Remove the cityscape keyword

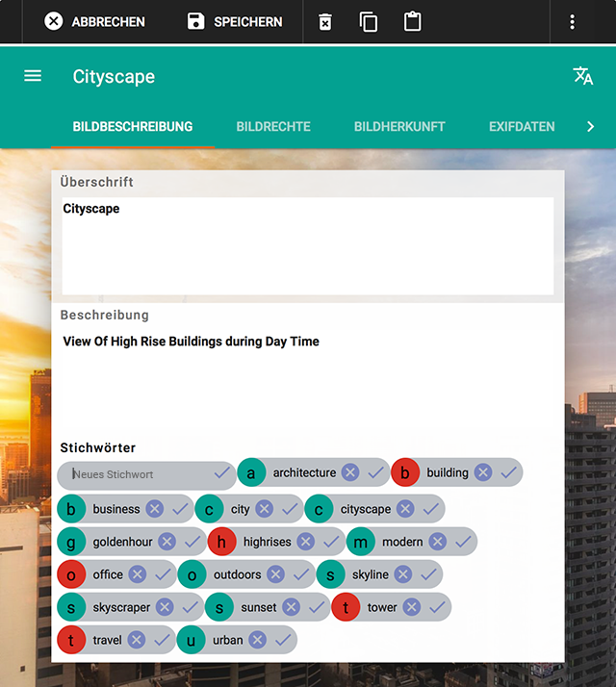pyautogui.click(x=405, y=509)
